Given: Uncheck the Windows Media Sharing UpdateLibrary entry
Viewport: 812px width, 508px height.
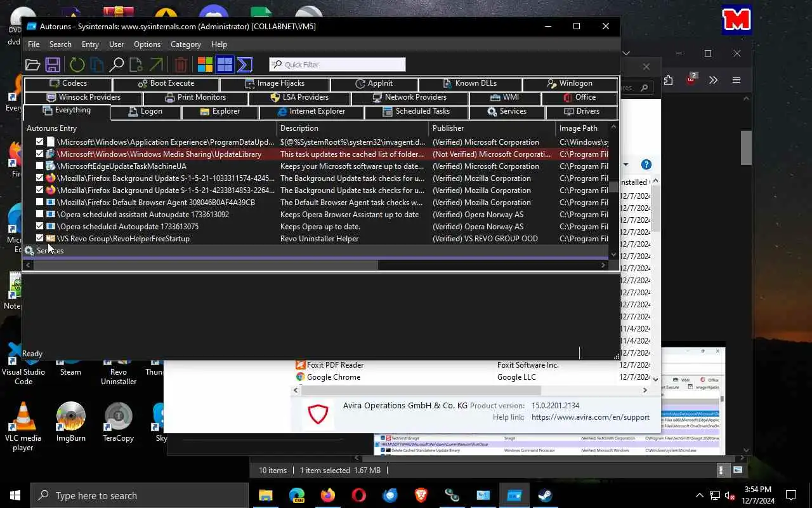Looking at the screenshot, I should [x=40, y=154].
